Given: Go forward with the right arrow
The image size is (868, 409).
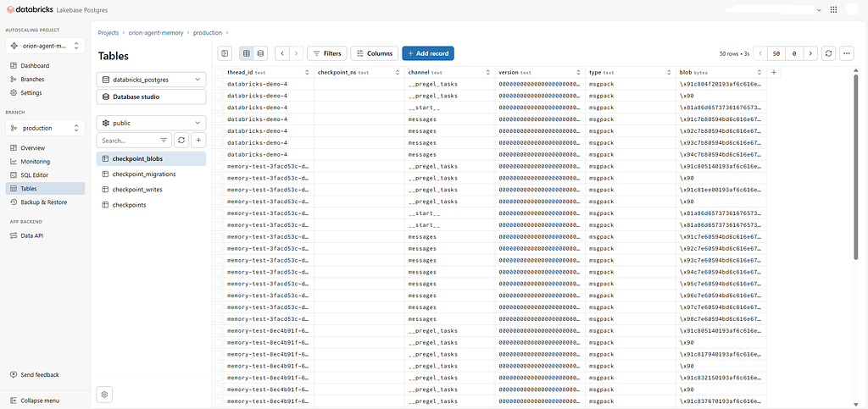Looking at the screenshot, I should click(297, 53).
